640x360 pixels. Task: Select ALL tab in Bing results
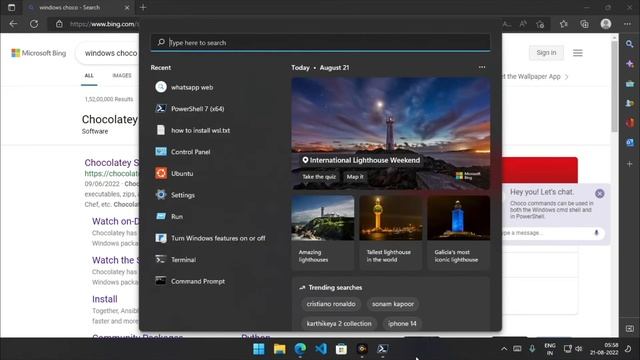point(89,76)
